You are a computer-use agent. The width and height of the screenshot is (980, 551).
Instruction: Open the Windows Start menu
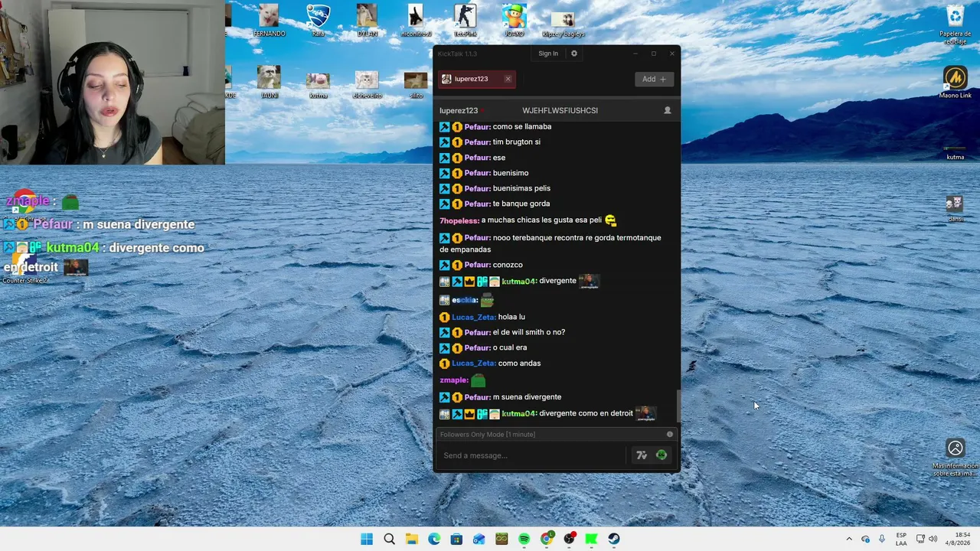[x=367, y=539]
